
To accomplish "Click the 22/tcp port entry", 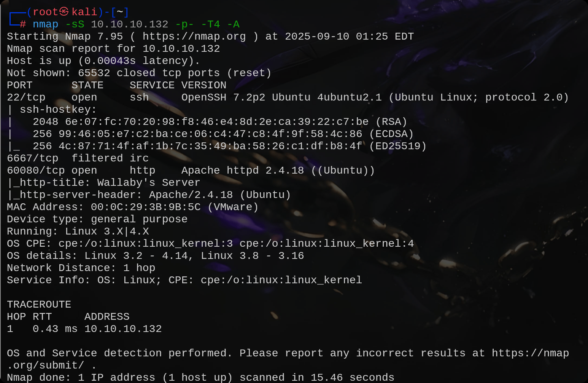I will (x=26, y=97).
